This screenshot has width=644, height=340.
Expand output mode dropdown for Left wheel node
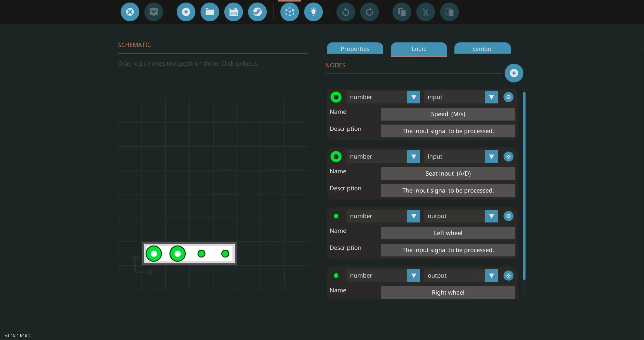(491, 216)
